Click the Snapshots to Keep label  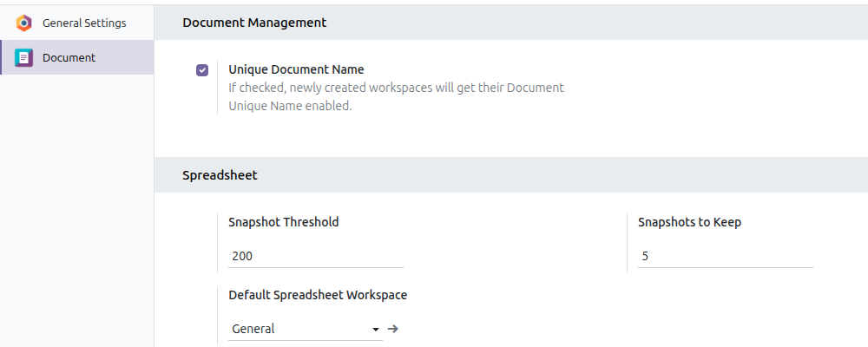(x=690, y=222)
